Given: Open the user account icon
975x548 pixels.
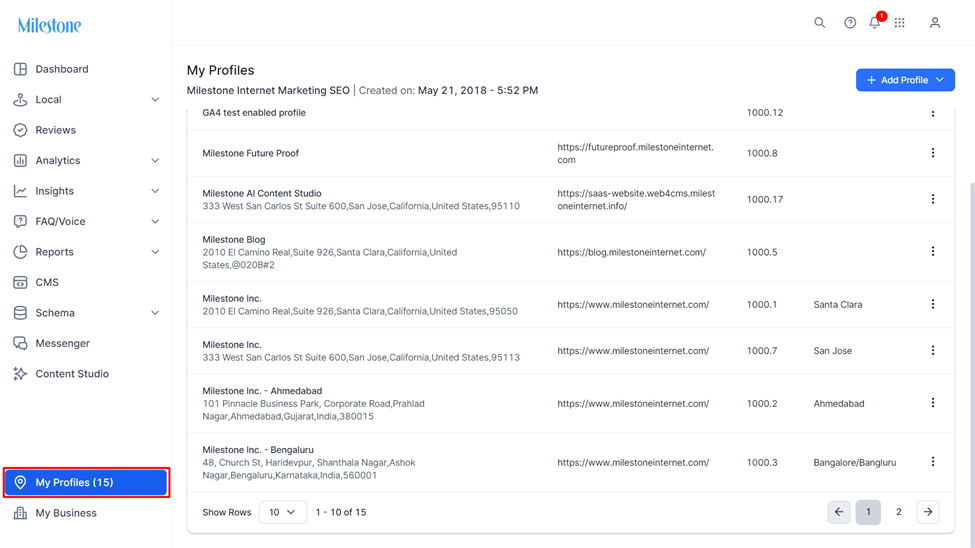Looking at the screenshot, I should click(x=935, y=23).
